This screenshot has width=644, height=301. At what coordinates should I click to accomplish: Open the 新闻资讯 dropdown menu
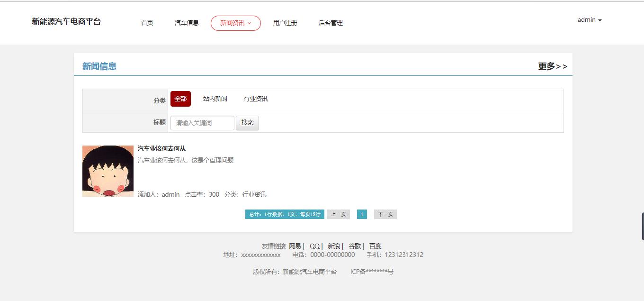(235, 23)
